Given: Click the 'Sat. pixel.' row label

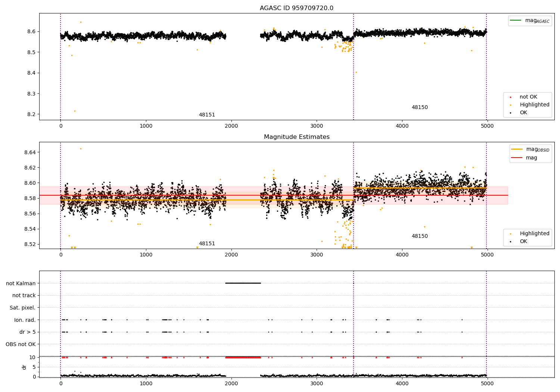Looking at the screenshot, I should [23, 308].
